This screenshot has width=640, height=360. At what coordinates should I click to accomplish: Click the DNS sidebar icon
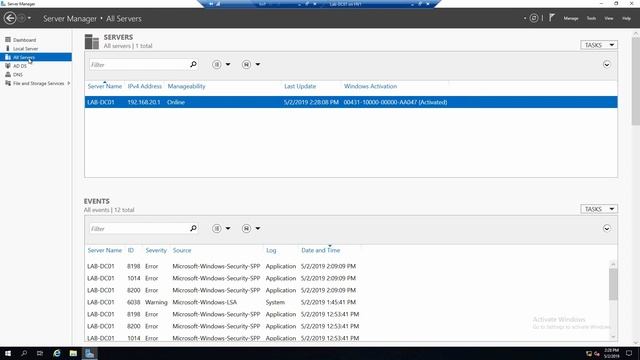click(x=8, y=74)
